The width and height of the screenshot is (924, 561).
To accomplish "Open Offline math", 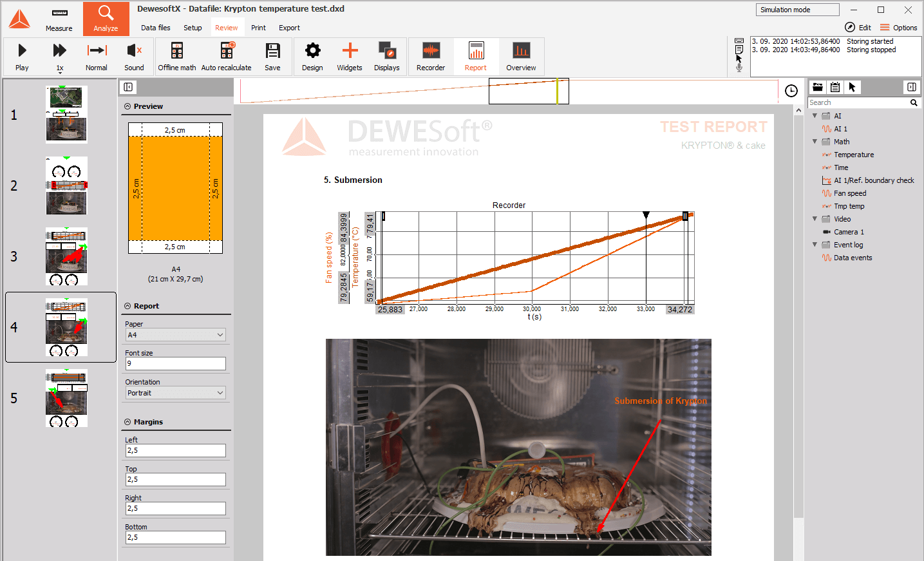I will [177, 57].
